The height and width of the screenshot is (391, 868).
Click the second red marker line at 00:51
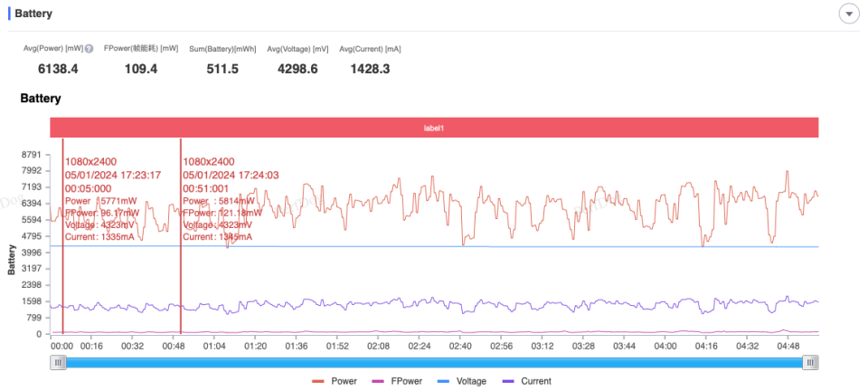181,236
